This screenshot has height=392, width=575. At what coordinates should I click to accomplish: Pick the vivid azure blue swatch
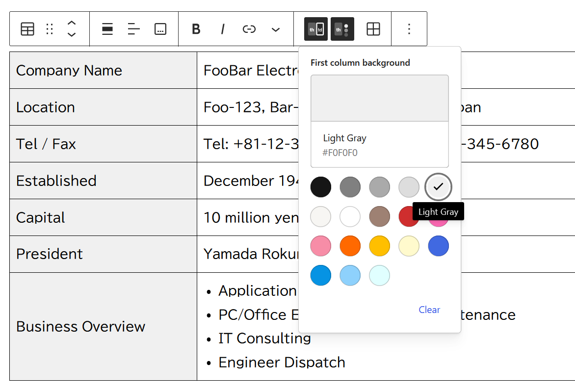321,275
